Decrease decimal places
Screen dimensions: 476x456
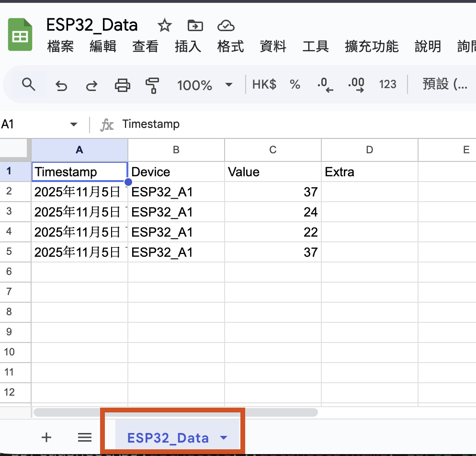click(325, 85)
